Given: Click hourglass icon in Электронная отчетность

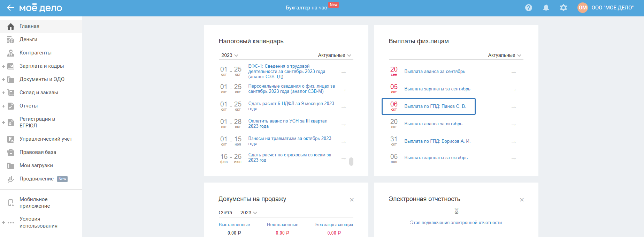Looking at the screenshot, I should pos(457,211).
